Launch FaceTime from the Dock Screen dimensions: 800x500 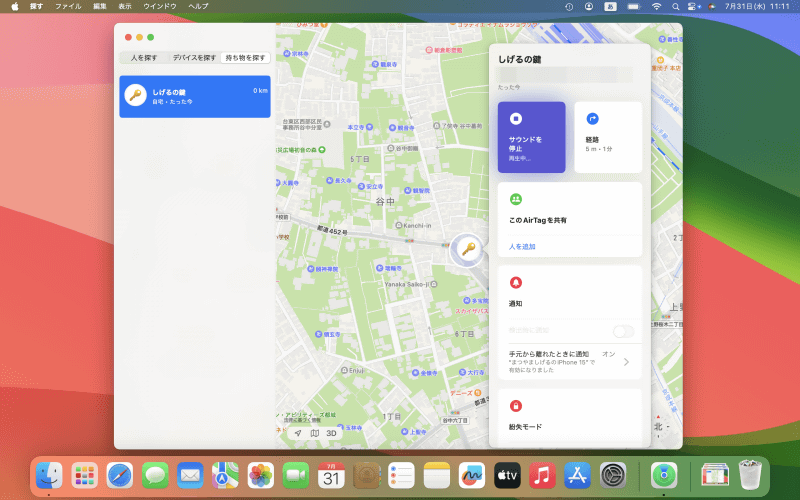[x=296, y=476]
